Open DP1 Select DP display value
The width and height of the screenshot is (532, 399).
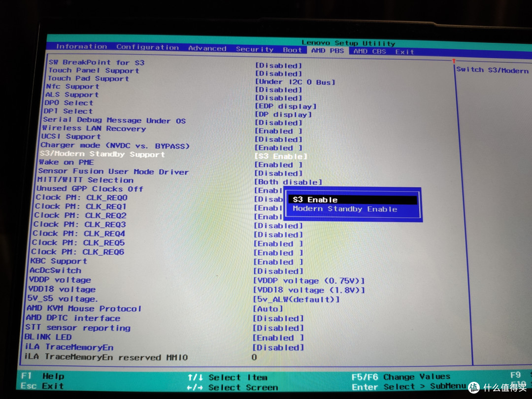pyautogui.click(x=283, y=115)
